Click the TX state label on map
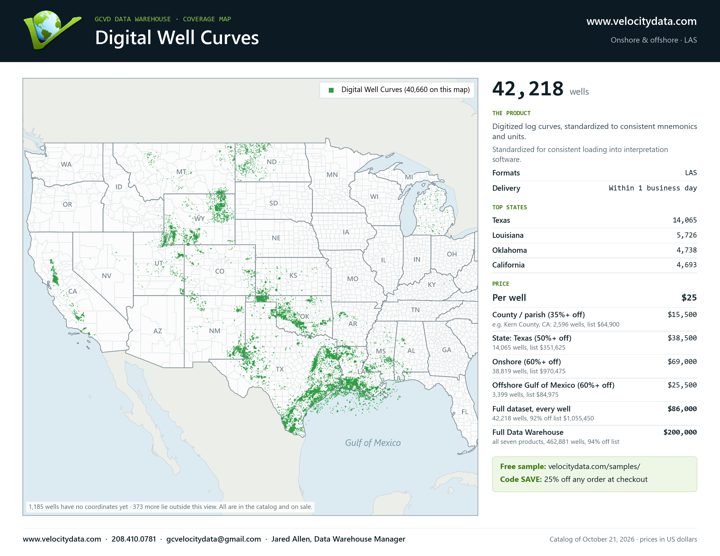 click(280, 369)
